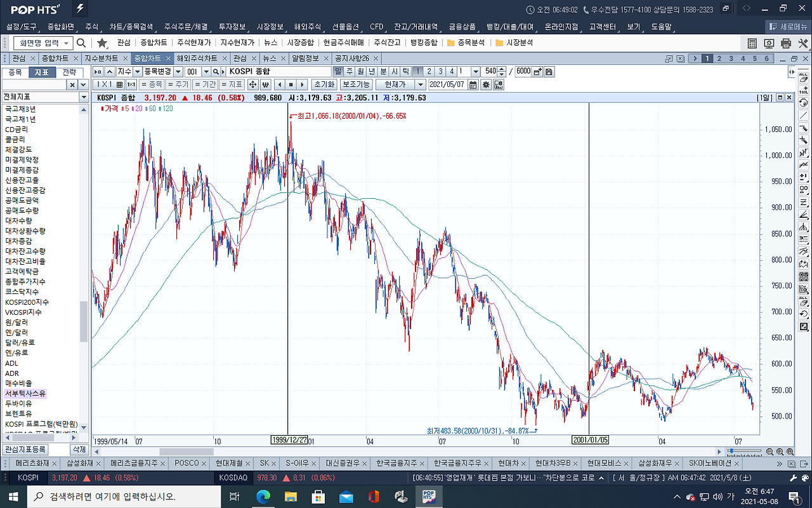Open the 해외주식 menu

(308, 27)
